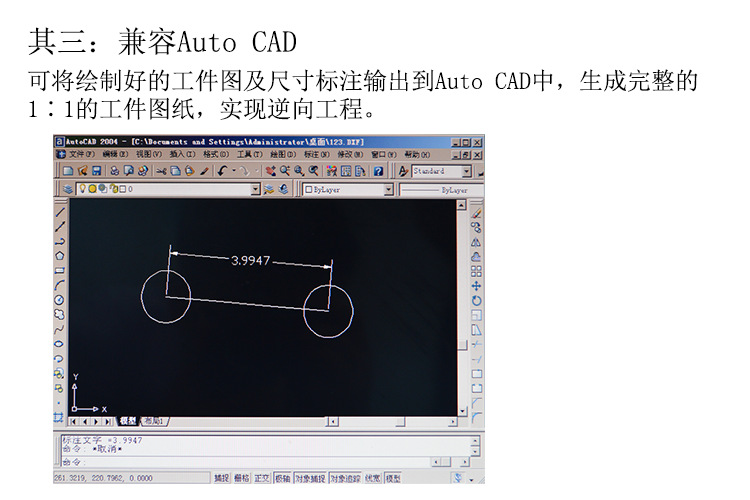
Task: Expand the layer 0 dropdown list
Action: coord(256,189)
